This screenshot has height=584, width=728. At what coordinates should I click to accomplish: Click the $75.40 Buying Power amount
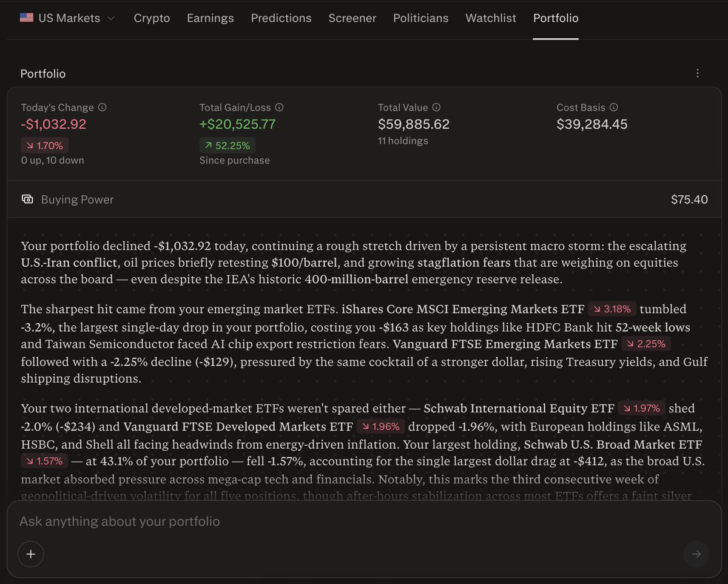(x=689, y=200)
